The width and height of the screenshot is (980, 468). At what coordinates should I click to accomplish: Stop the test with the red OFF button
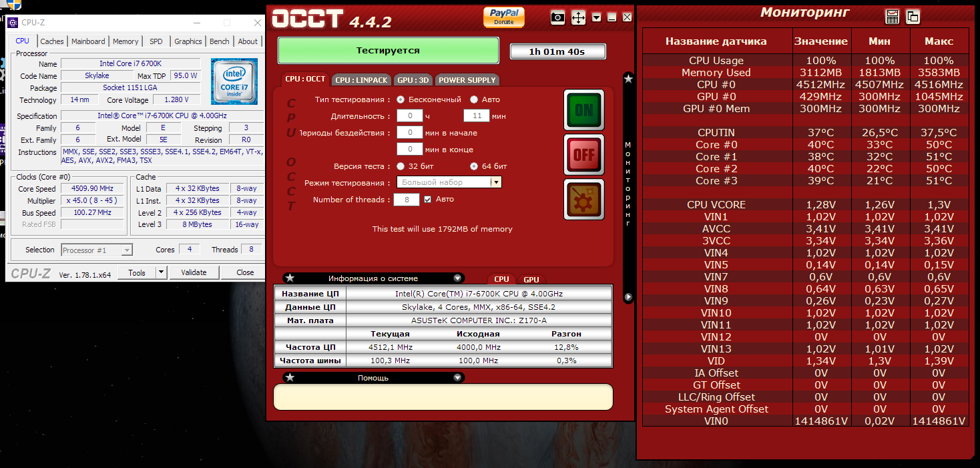point(583,154)
